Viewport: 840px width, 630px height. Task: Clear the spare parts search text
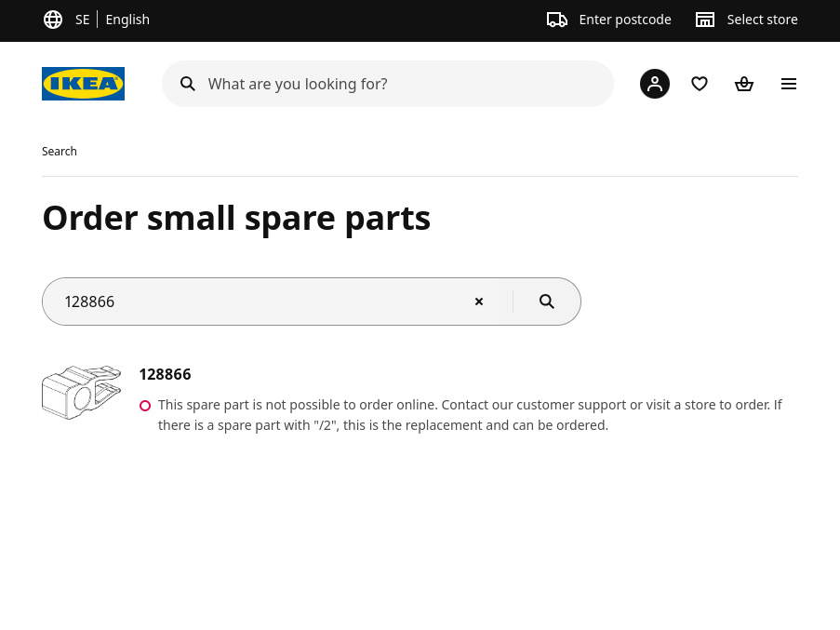point(479,302)
